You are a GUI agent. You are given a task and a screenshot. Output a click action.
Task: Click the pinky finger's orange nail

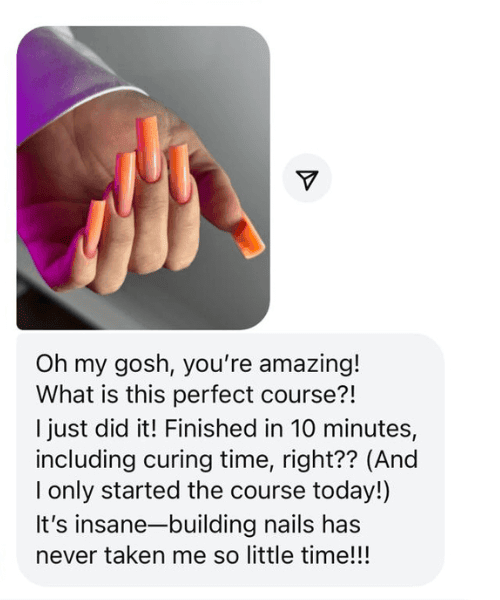coord(95,227)
